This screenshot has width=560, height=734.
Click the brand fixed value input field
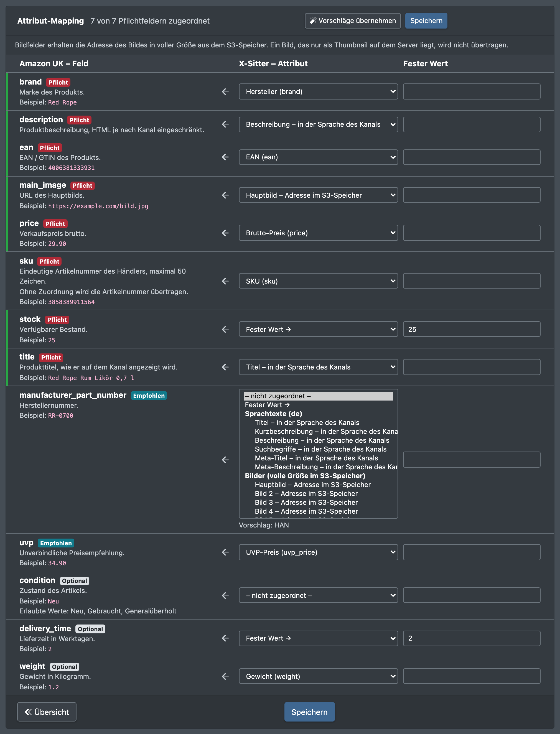pos(472,92)
